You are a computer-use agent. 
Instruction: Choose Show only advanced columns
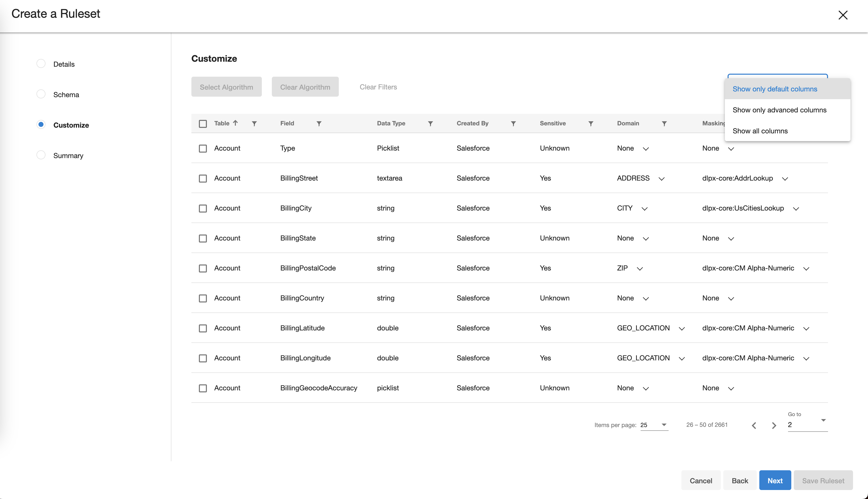(779, 110)
